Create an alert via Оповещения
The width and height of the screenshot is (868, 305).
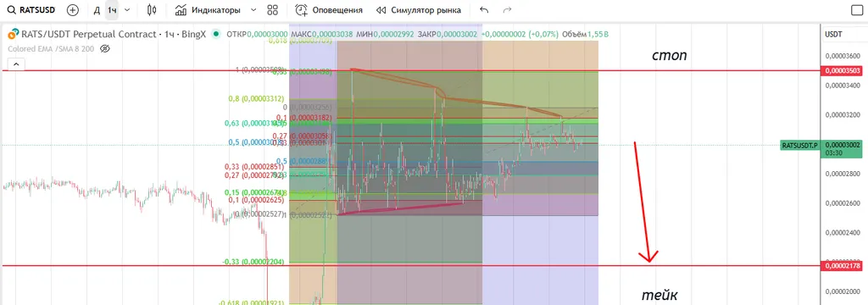coord(329,10)
